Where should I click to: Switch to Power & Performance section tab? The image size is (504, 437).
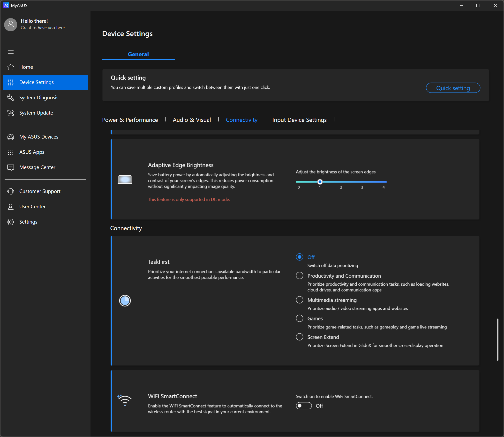pos(130,120)
